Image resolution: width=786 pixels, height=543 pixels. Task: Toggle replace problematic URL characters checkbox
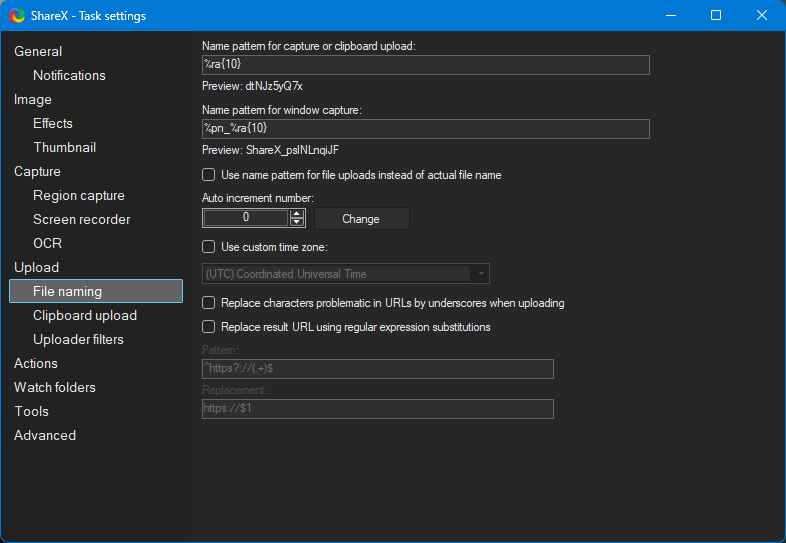(209, 303)
